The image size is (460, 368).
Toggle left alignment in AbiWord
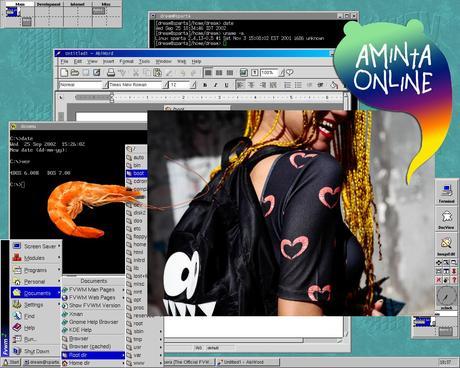[240, 85]
